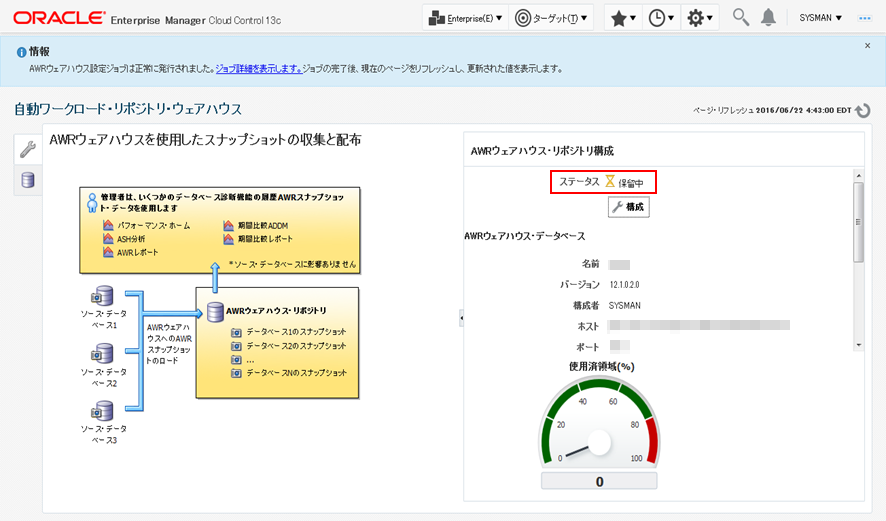Close the information message banner

(x=867, y=46)
